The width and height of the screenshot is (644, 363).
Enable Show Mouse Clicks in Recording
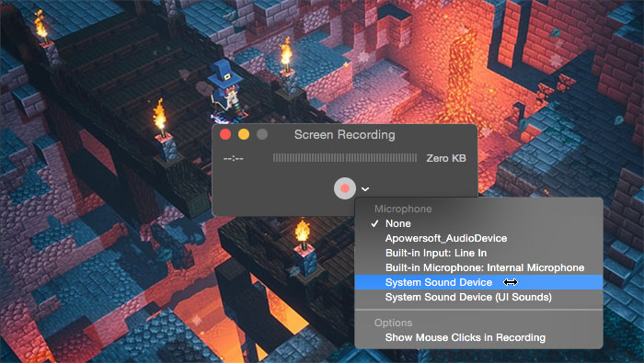[x=479, y=337]
